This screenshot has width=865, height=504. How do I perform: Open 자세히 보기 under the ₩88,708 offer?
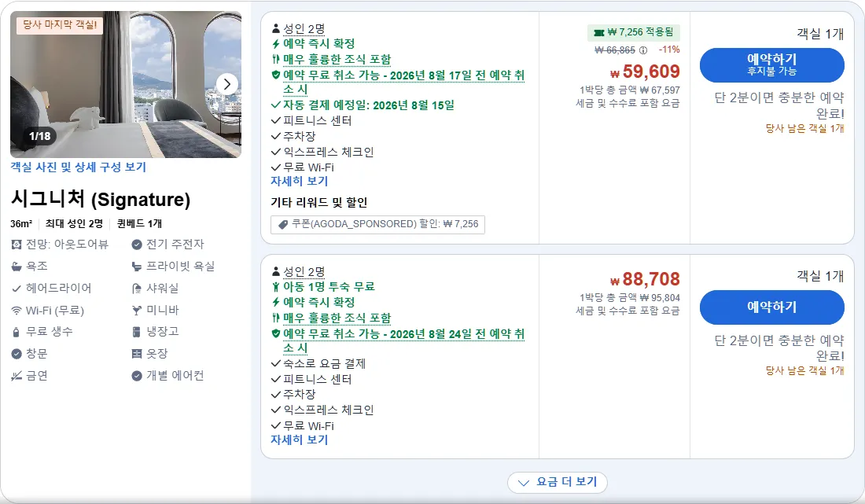299,440
